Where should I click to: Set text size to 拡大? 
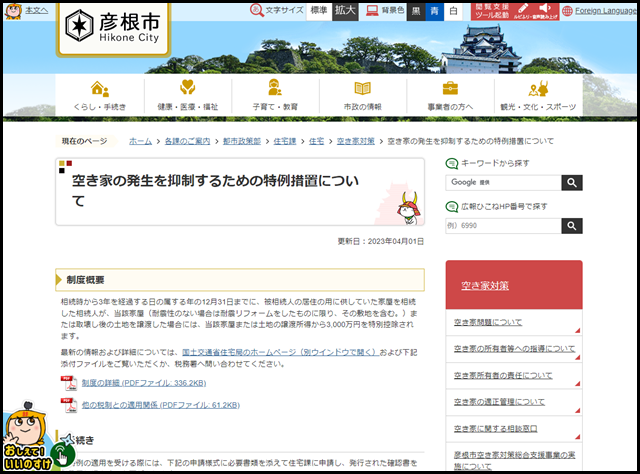point(345,11)
